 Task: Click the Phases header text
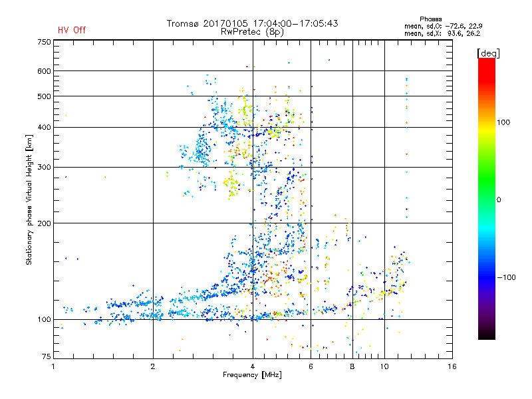coord(430,19)
